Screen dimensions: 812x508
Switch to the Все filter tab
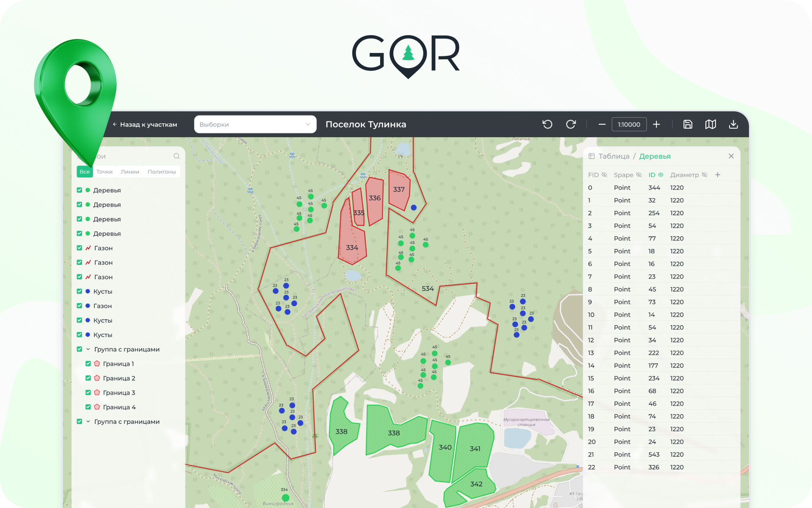pyautogui.click(x=85, y=172)
